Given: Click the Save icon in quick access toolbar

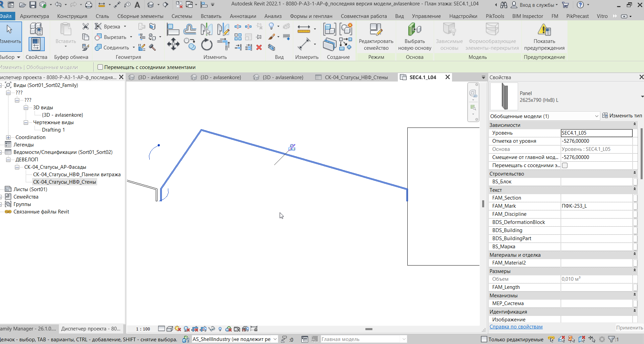Looking at the screenshot, I should [33, 5].
